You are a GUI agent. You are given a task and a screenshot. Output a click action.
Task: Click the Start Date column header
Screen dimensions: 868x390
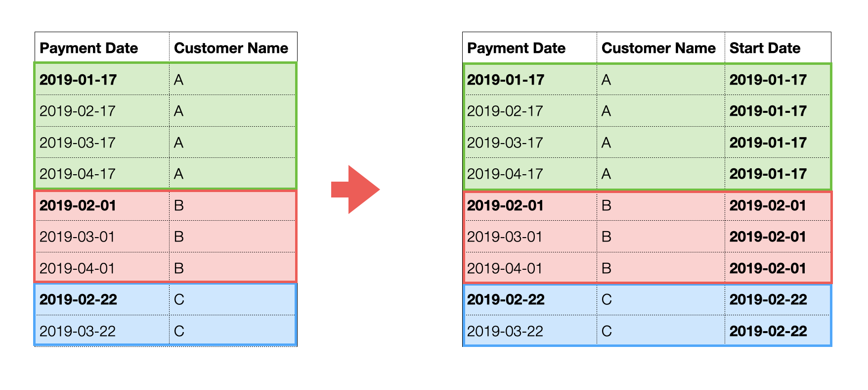pyautogui.click(x=765, y=48)
